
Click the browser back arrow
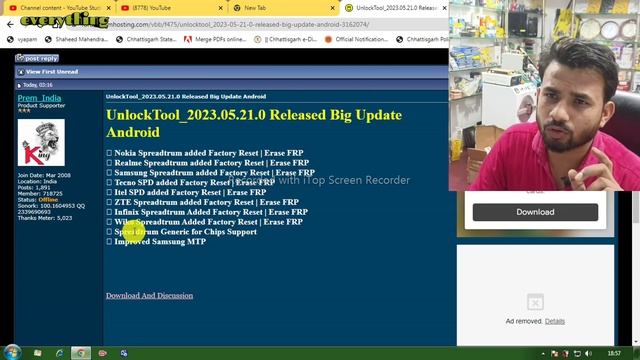coord(10,24)
